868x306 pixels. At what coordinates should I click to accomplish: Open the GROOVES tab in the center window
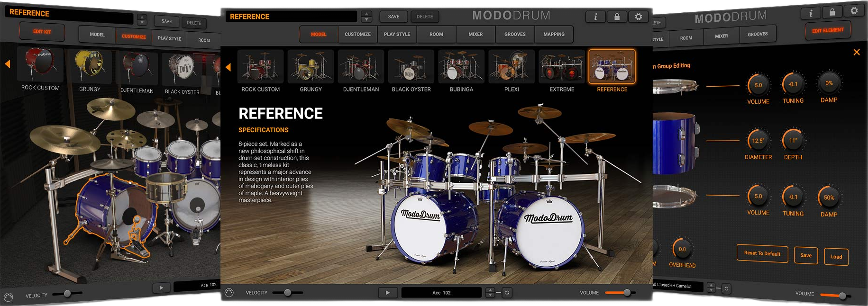(x=515, y=34)
